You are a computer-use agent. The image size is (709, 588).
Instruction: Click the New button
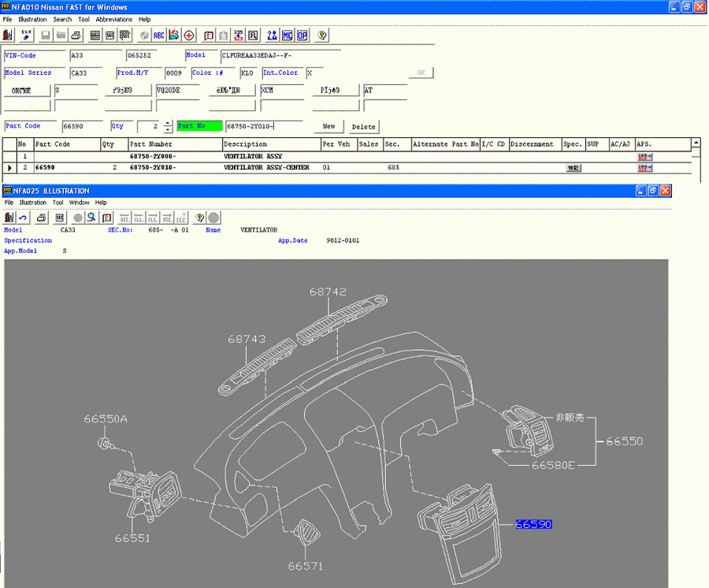(x=329, y=127)
